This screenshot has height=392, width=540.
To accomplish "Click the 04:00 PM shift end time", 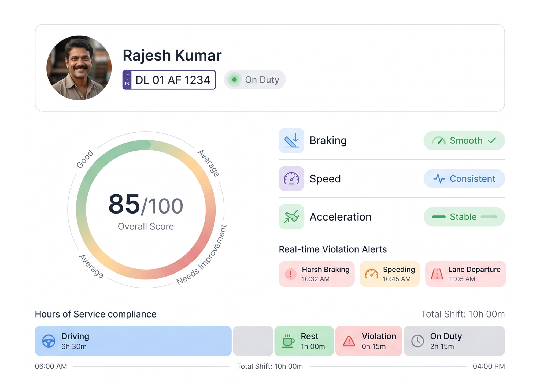I will tap(489, 366).
